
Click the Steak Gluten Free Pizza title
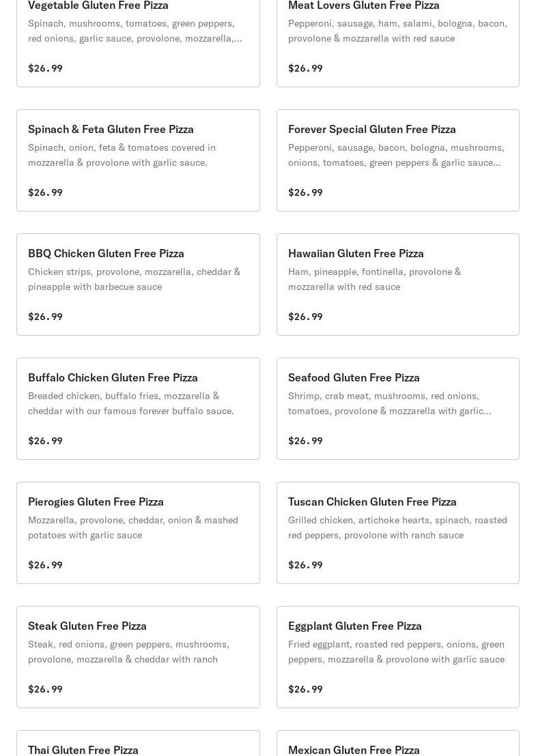point(87,626)
